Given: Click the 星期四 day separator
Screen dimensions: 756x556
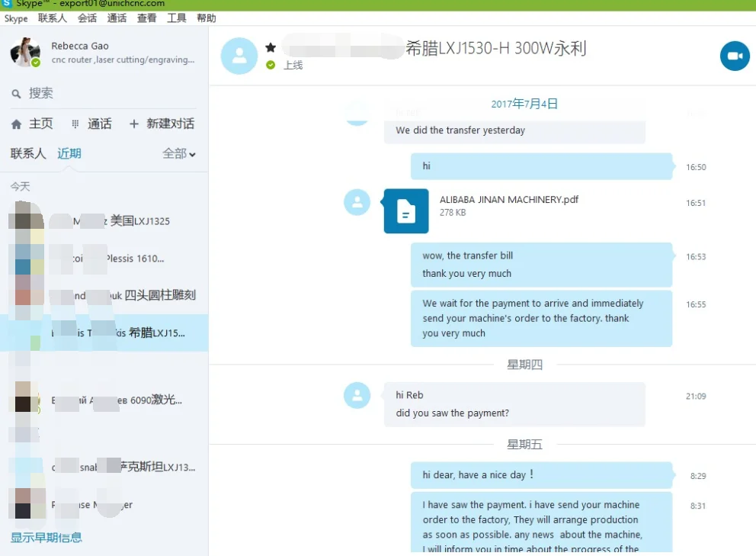Looking at the screenshot, I should pyautogui.click(x=524, y=365).
